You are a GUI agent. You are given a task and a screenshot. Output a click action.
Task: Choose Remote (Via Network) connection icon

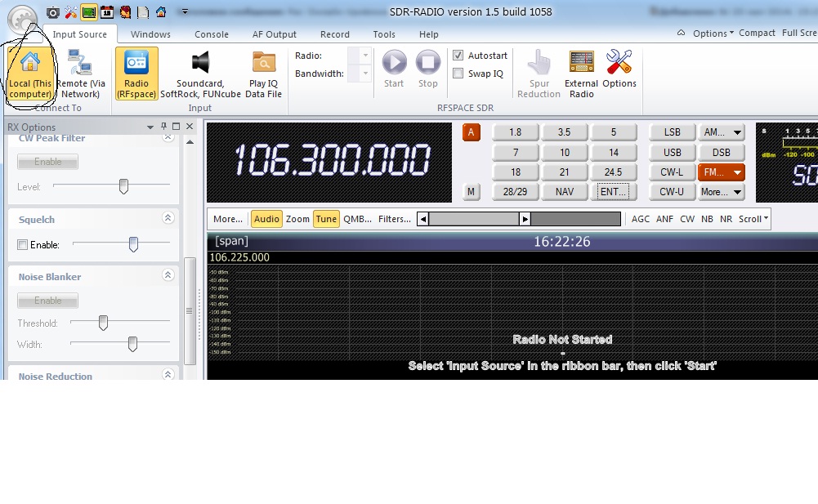pos(80,74)
